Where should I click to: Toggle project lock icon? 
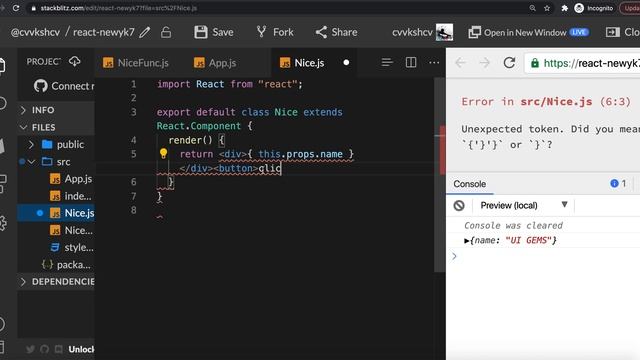(166, 32)
